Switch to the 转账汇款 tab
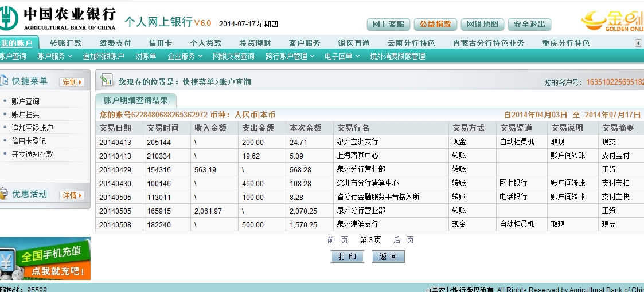The height and width of the screenshot is (292, 644). [x=66, y=43]
